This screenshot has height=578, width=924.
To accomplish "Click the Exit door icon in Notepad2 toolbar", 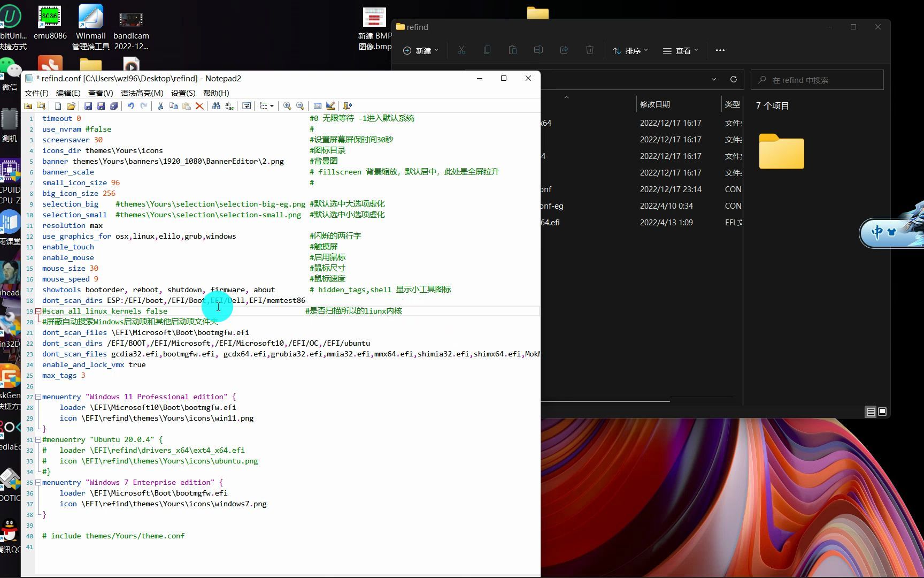I will point(348,106).
